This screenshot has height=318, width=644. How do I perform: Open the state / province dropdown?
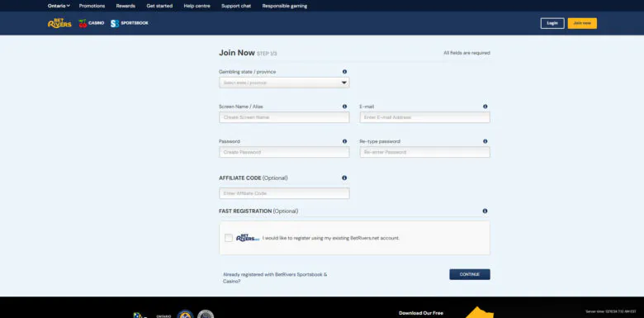tap(284, 83)
